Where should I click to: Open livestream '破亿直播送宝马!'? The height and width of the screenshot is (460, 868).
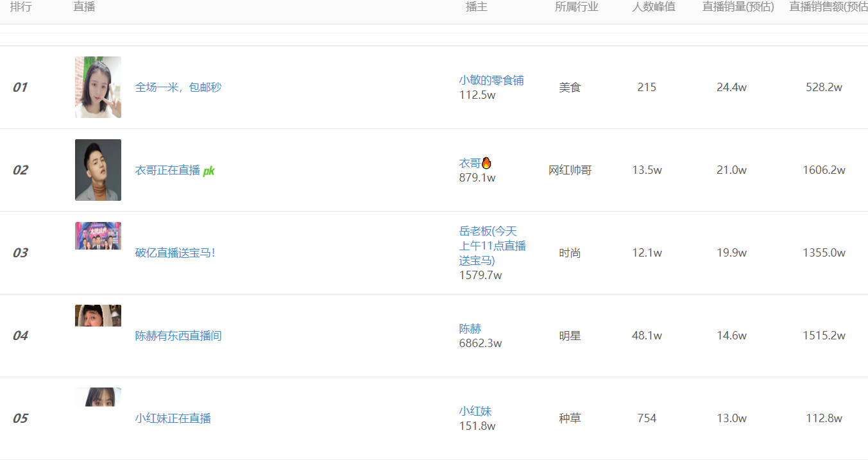point(175,253)
